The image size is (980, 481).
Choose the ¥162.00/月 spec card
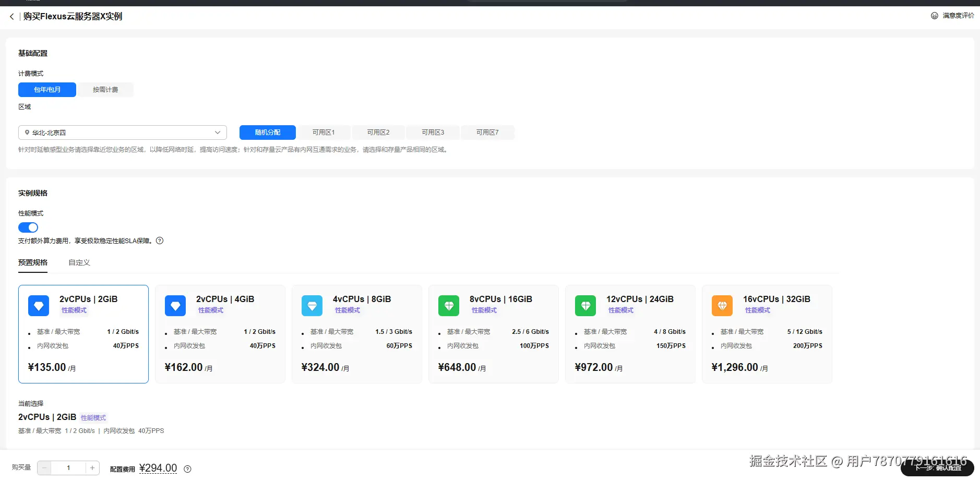tap(220, 334)
